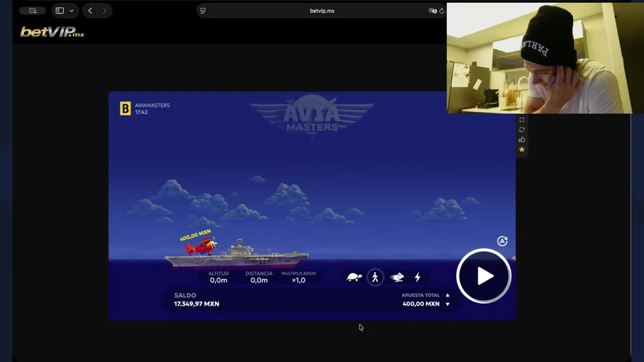
Task: Open the page reader menu icon
Action: pyautogui.click(x=203, y=11)
